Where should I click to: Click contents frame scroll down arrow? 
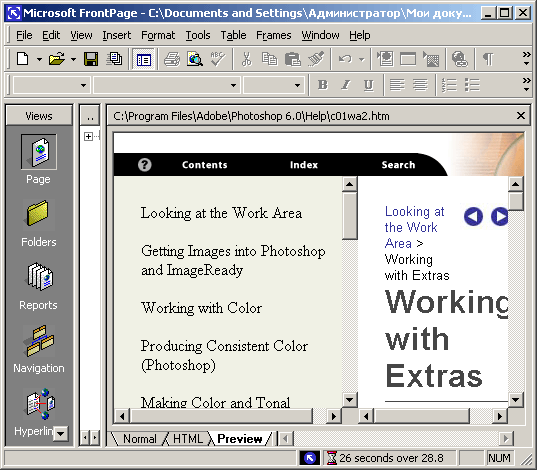point(349,399)
